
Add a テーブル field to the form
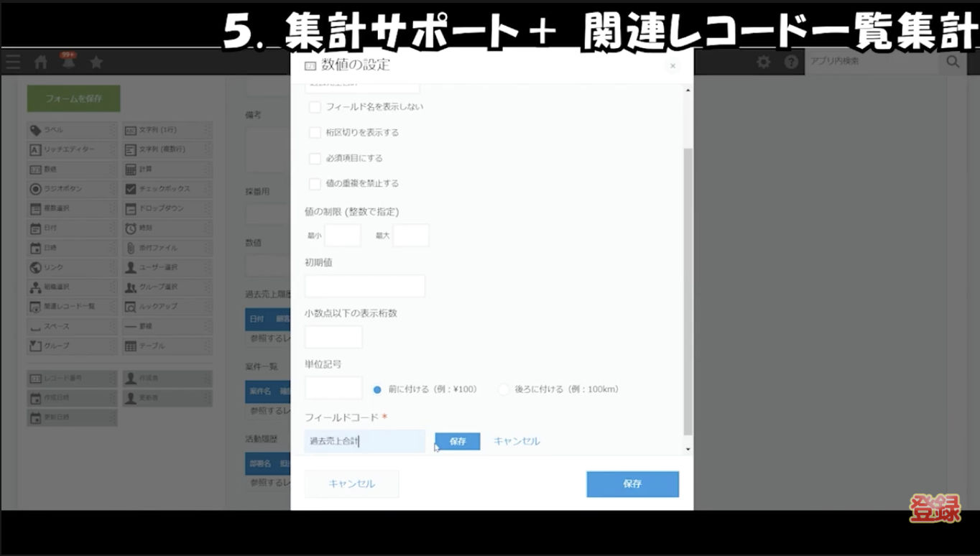[x=167, y=346]
